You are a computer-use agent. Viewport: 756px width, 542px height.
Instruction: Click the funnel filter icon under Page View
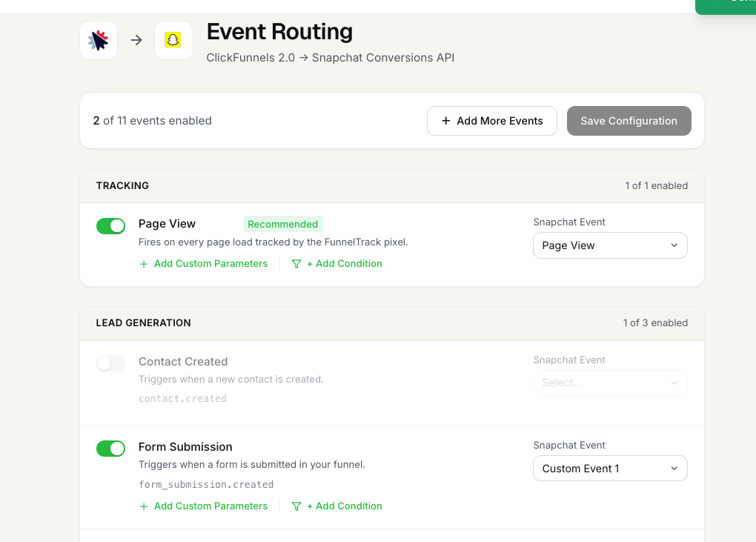pyautogui.click(x=296, y=264)
